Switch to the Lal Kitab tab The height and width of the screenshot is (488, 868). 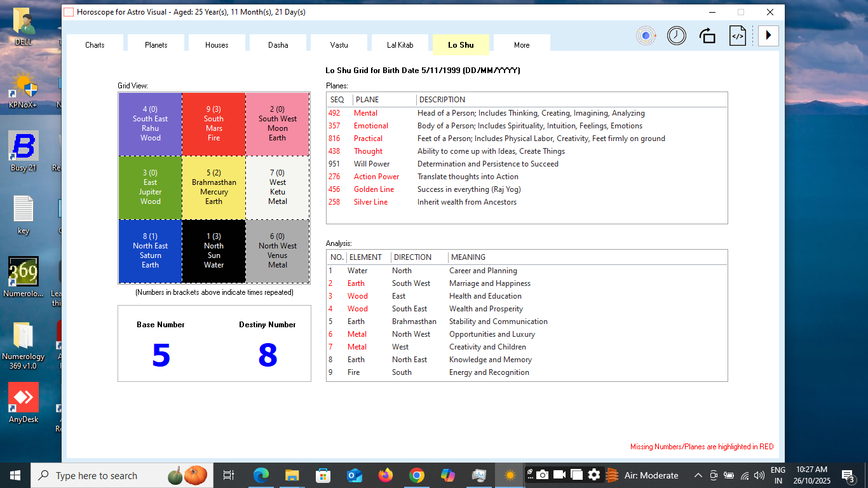coord(400,45)
